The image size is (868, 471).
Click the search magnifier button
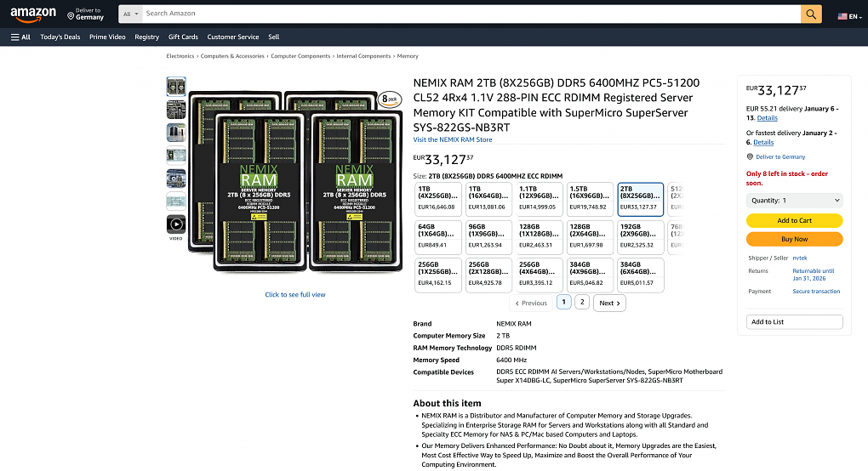tap(811, 14)
